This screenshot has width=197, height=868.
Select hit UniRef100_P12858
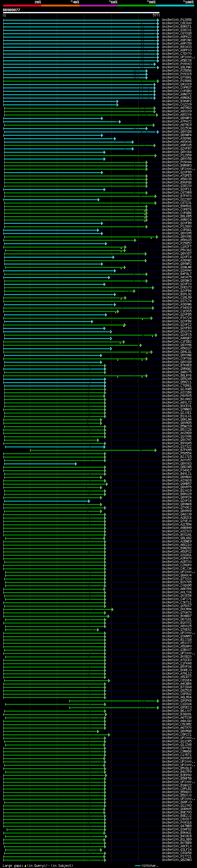177,20
